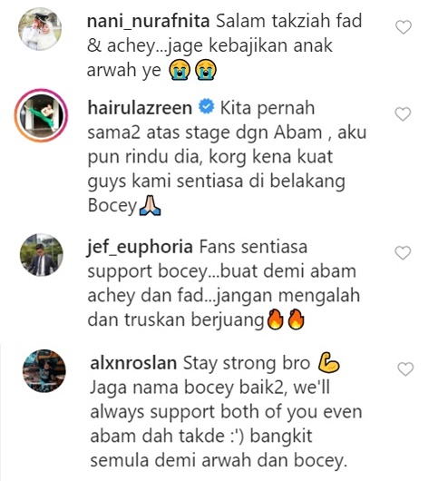The width and height of the screenshot is (448, 481).
Task: Click the comment text "Kita pernah sama2 atas stage"
Action: (201, 120)
